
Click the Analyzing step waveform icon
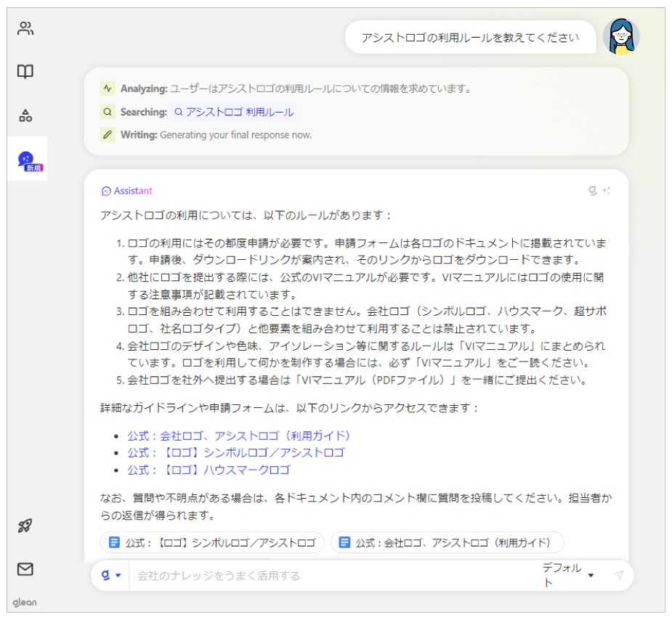coord(108,88)
